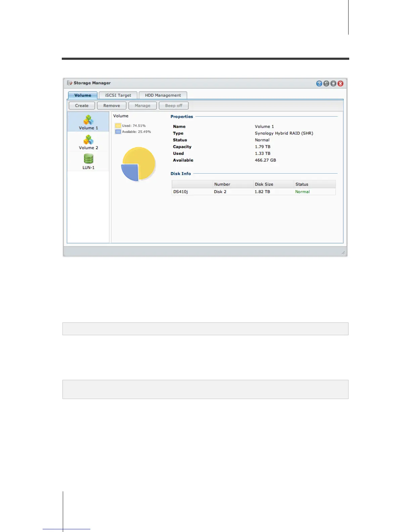Click Available: 25.49% legend text
The width and height of the screenshot is (411, 532).
[x=137, y=132]
